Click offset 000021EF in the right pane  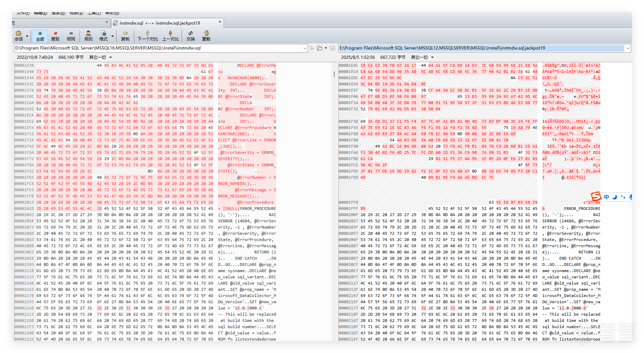click(348, 339)
